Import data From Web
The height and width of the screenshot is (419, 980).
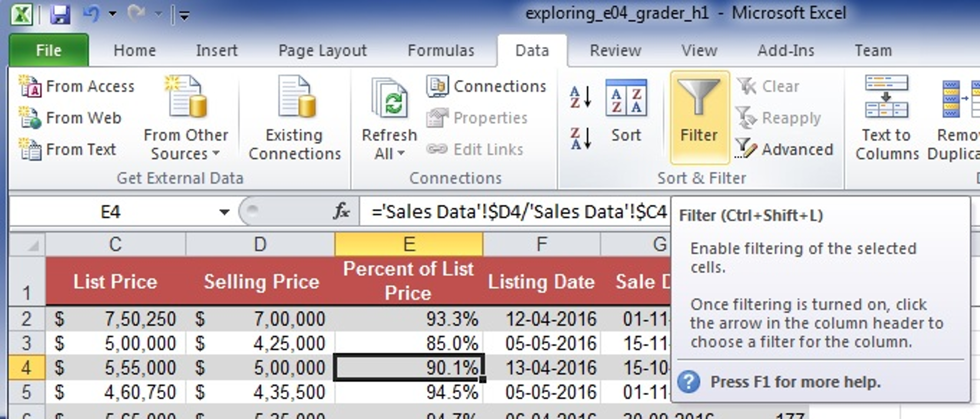coord(70,118)
